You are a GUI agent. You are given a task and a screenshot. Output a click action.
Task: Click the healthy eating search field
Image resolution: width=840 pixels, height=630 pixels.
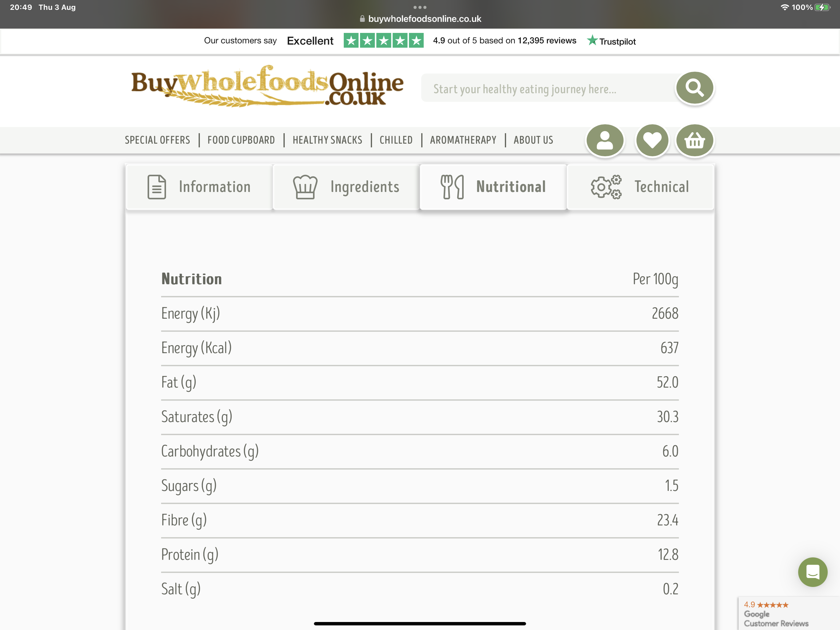tap(549, 88)
